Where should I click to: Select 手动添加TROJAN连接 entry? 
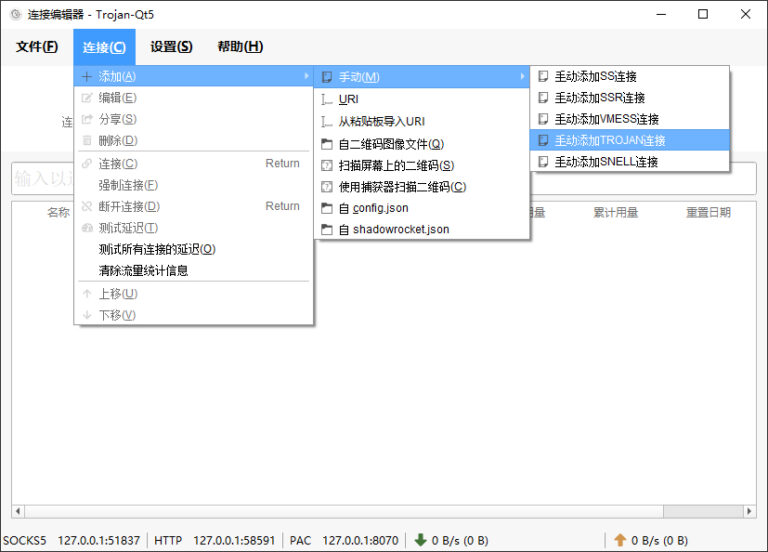630,140
